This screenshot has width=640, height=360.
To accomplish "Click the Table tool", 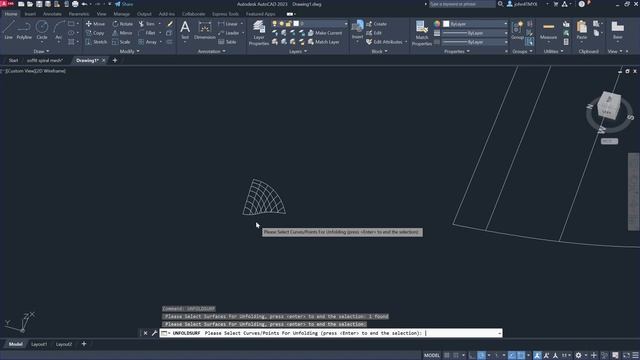I will [227, 42].
